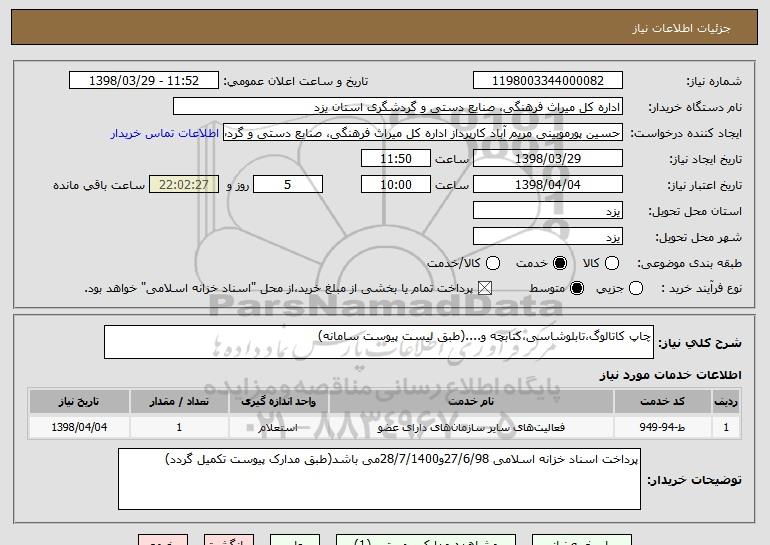Click the delivery province field یزد
770x545 pixels.
click(548, 211)
